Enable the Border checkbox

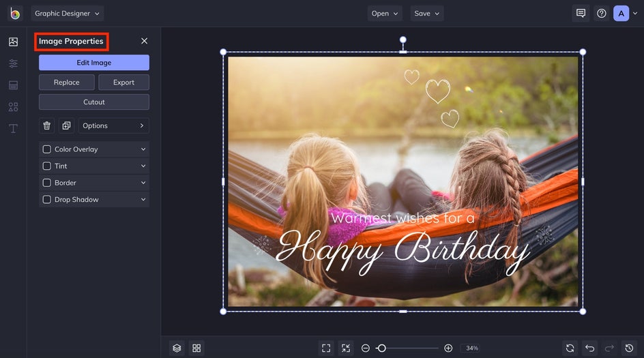click(x=47, y=183)
